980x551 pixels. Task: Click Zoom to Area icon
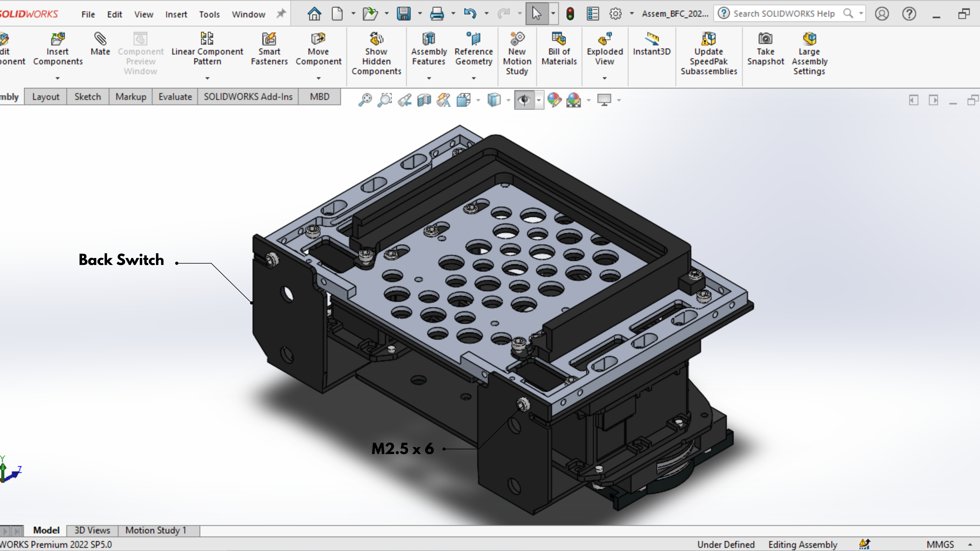pyautogui.click(x=385, y=100)
